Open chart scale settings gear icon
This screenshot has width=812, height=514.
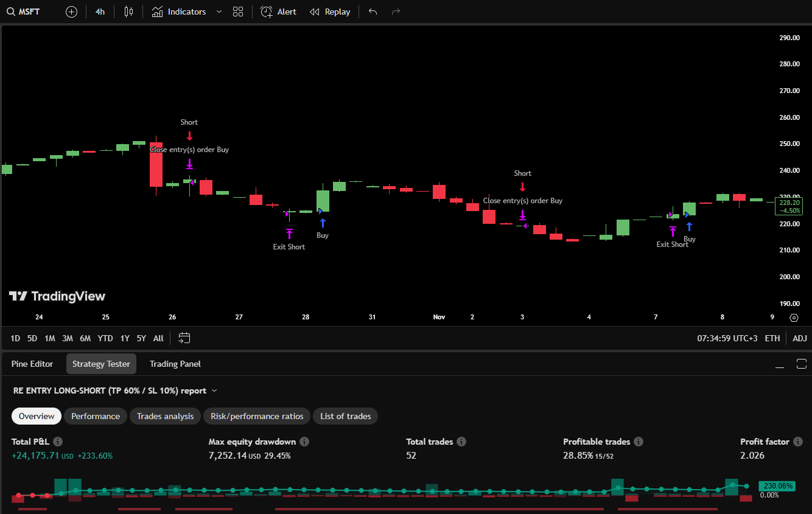pos(794,318)
